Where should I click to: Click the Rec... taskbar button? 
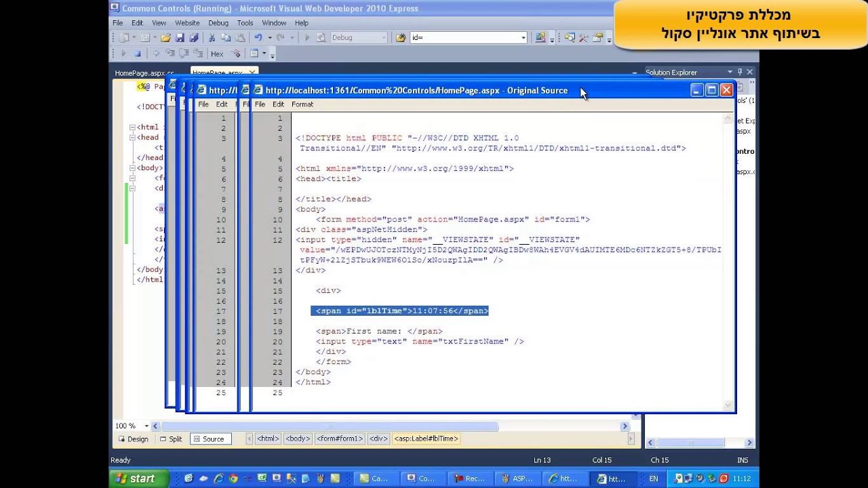[470, 479]
